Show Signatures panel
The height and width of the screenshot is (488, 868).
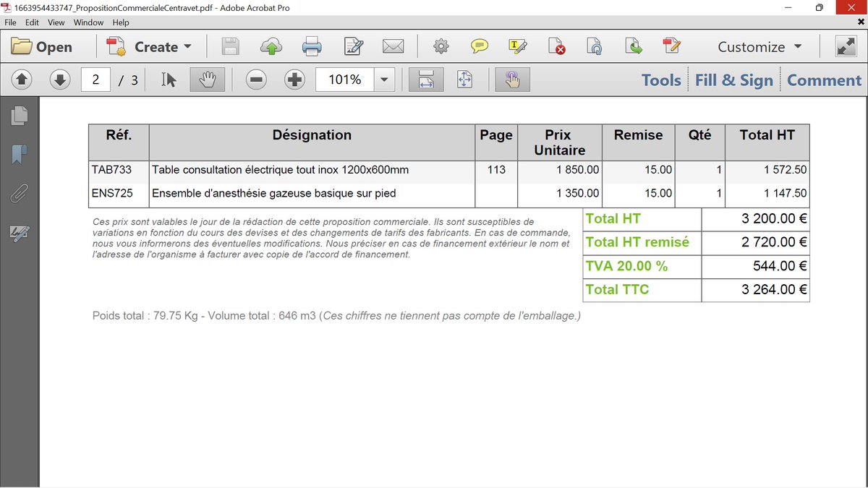[x=20, y=233]
